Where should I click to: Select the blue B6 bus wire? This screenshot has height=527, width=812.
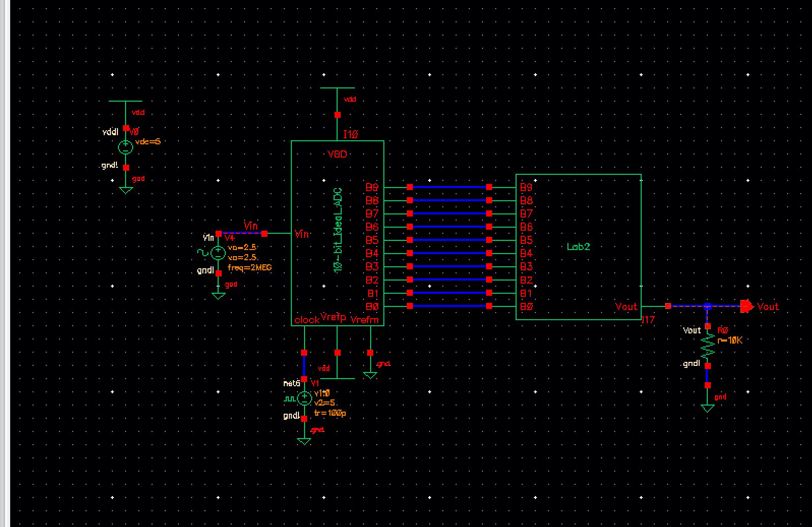point(449,227)
